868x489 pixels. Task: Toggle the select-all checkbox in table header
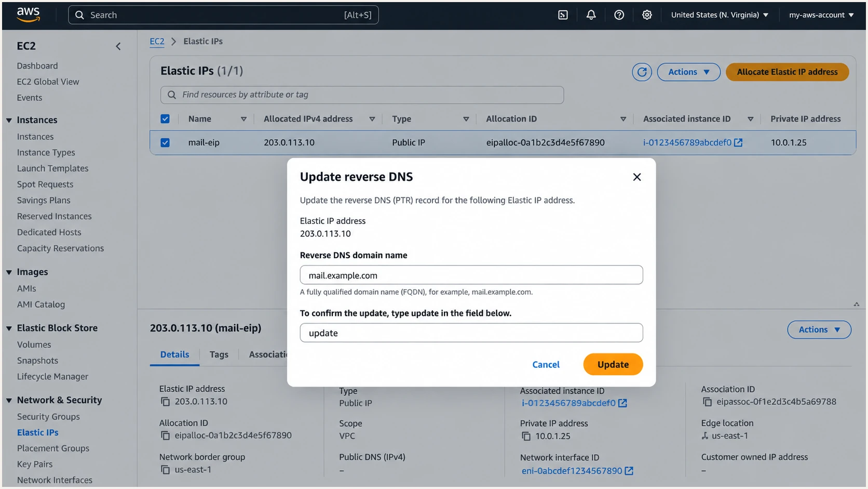(165, 119)
